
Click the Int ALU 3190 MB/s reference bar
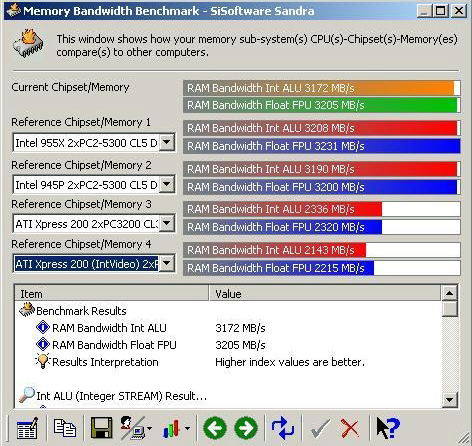pyautogui.click(x=322, y=169)
